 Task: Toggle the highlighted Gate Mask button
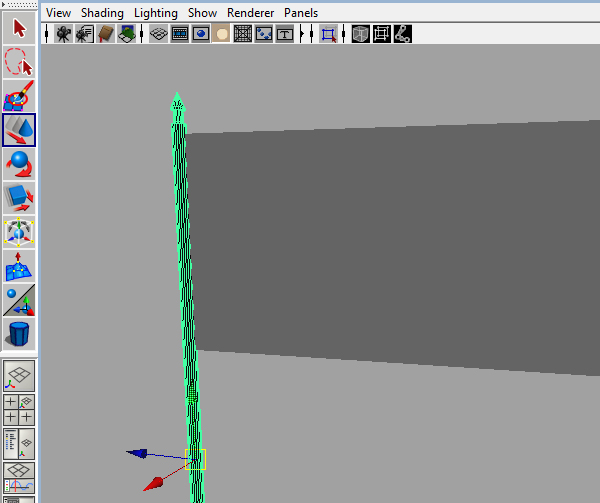[x=221, y=34]
